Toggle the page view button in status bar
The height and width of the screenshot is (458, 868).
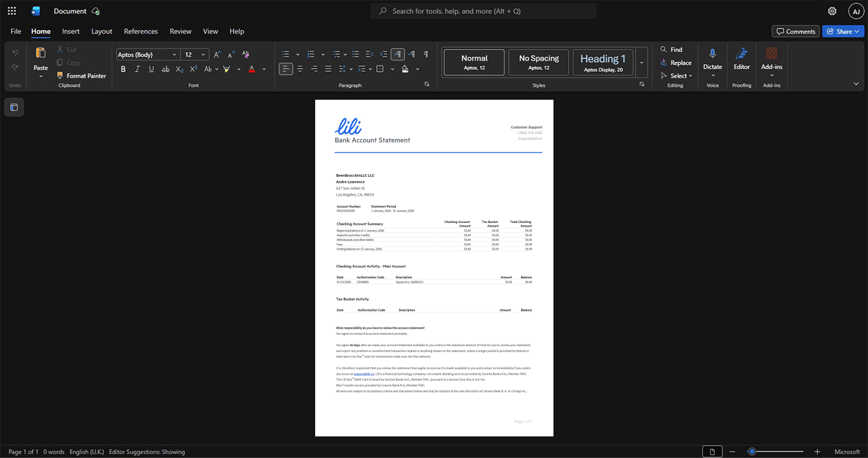click(x=712, y=452)
